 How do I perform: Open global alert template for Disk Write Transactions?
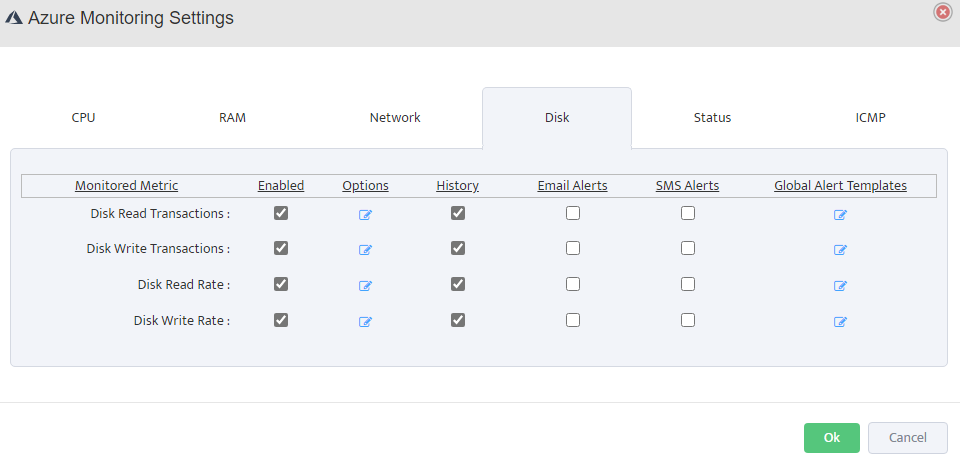click(x=840, y=250)
